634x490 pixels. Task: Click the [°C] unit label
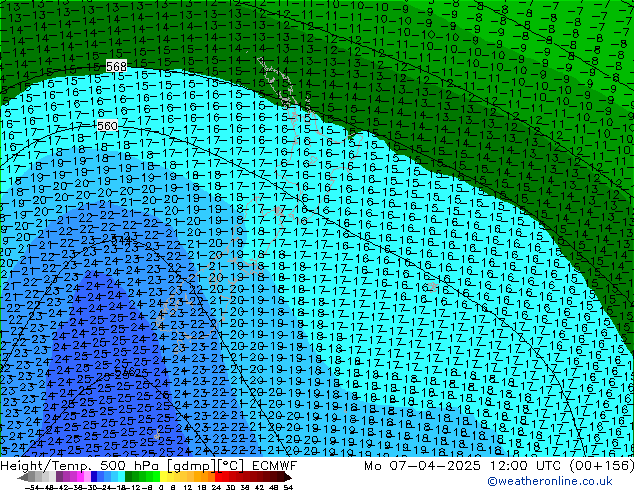(225, 467)
